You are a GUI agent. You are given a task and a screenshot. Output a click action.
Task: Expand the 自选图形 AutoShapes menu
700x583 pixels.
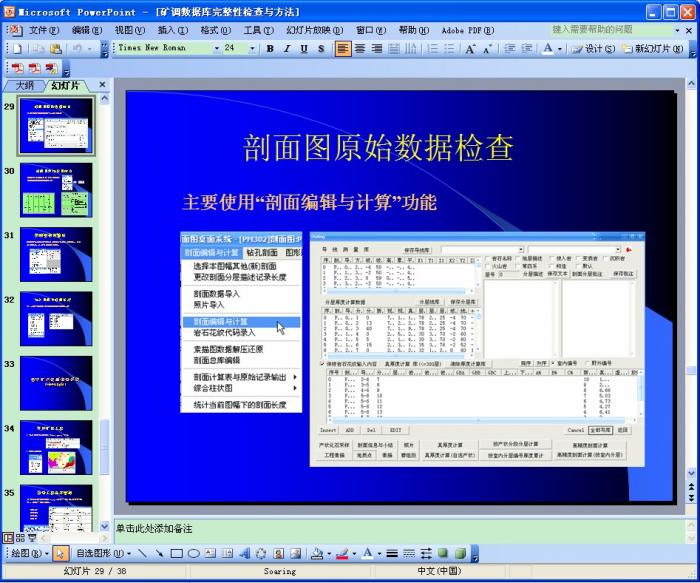pyautogui.click(x=102, y=553)
